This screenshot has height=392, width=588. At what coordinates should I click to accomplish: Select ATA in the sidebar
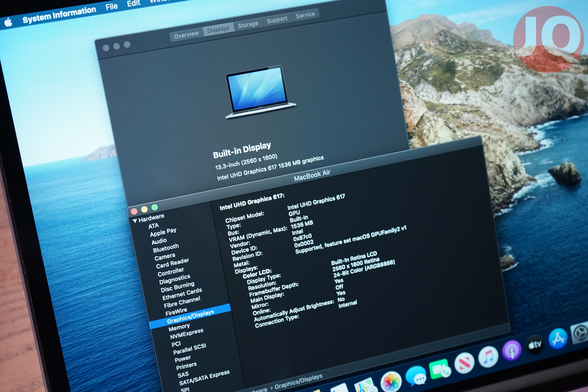pos(154,226)
